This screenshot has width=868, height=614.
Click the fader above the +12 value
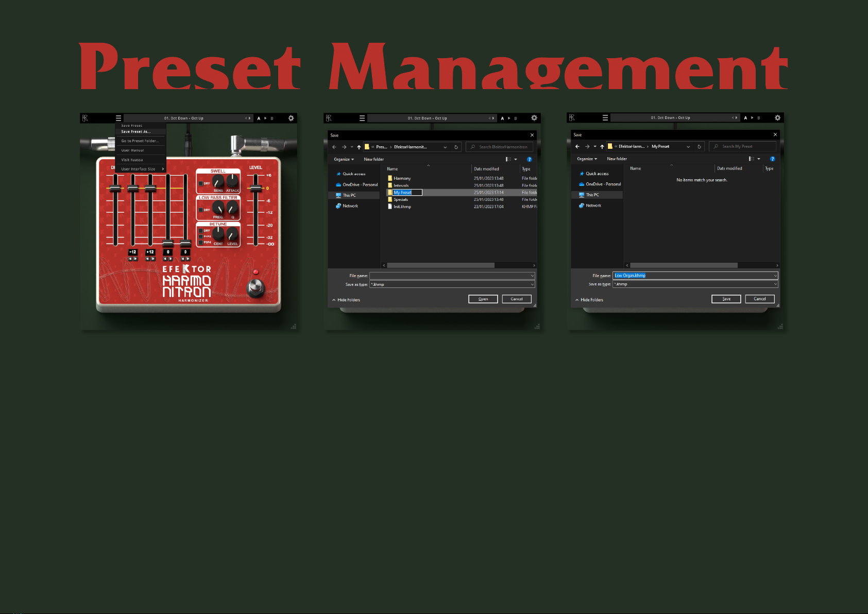(150, 189)
